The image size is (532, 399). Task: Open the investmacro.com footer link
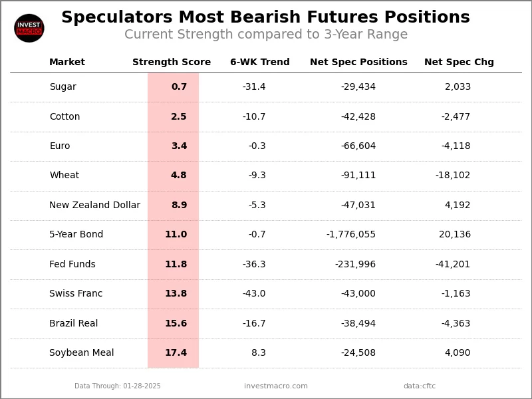(x=275, y=386)
